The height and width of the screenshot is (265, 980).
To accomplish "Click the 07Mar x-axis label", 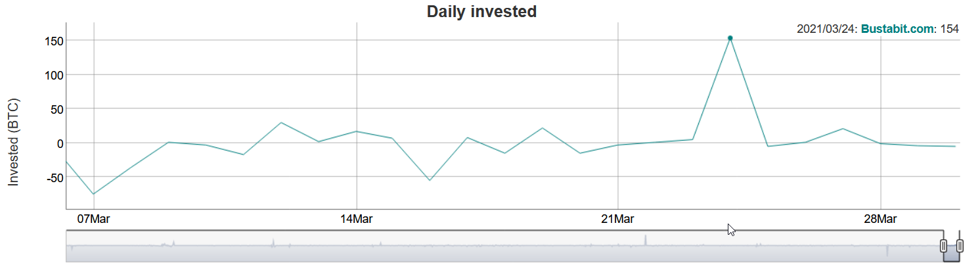I will coord(93,218).
